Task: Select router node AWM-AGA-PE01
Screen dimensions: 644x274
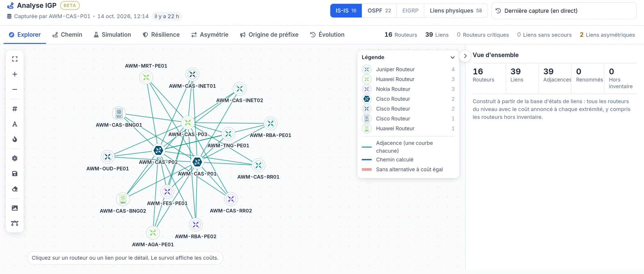Action: pyautogui.click(x=153, y=233)
